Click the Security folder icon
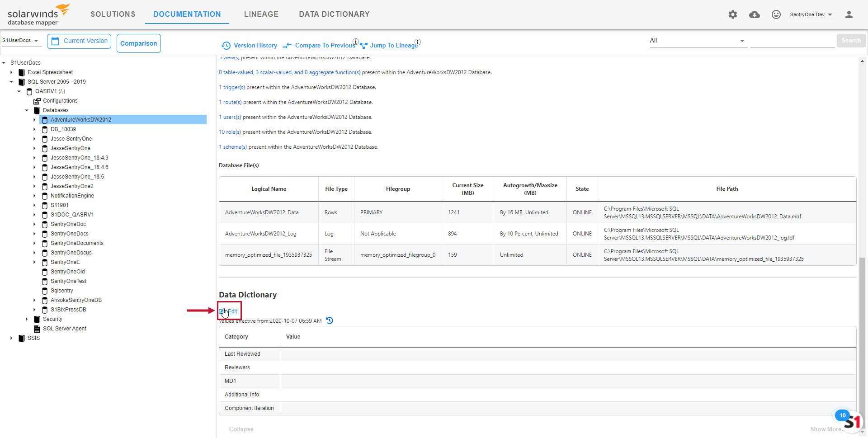Screen dimensions: 868x438 [37, 319]
